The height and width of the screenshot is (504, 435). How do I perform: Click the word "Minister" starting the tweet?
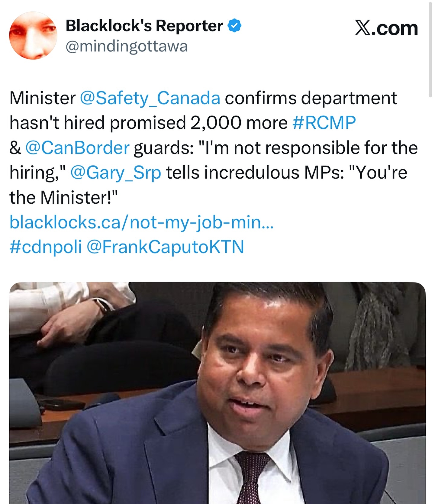[42, 98]
